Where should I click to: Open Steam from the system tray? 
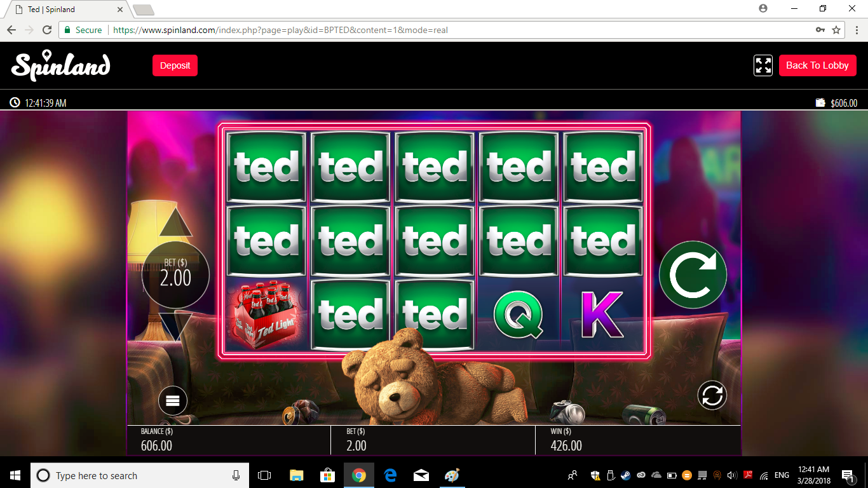(x=626, y=475)
